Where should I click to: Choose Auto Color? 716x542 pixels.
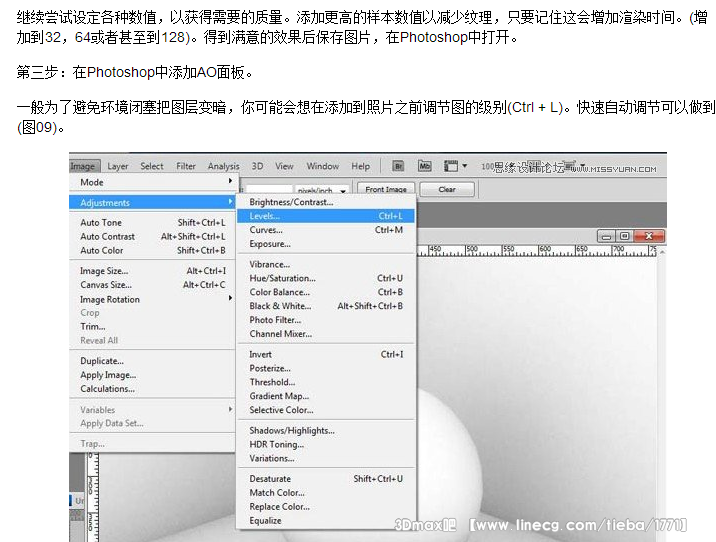point(152,250)
